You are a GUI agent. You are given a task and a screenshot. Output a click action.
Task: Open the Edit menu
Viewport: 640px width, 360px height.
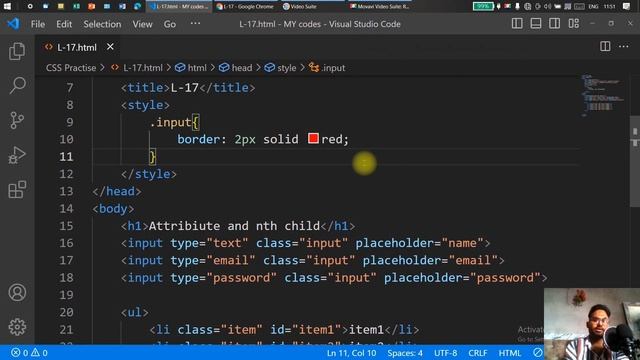tap(64, 24)
